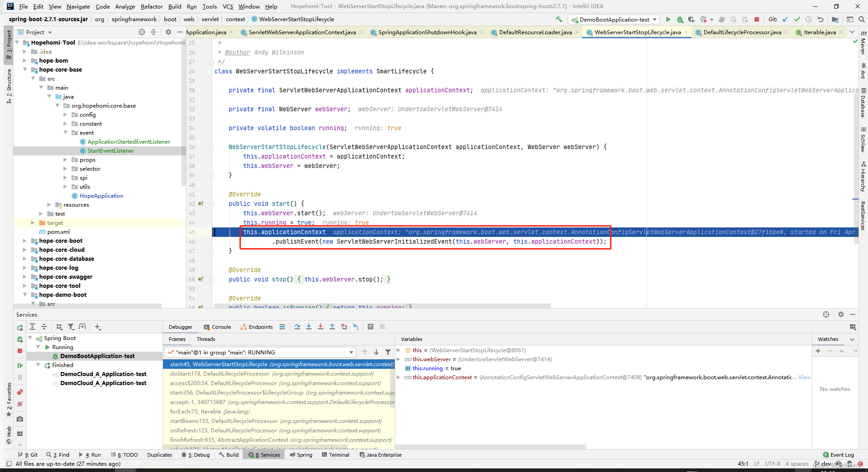Open the Project panel settings gear

(168, 32)
